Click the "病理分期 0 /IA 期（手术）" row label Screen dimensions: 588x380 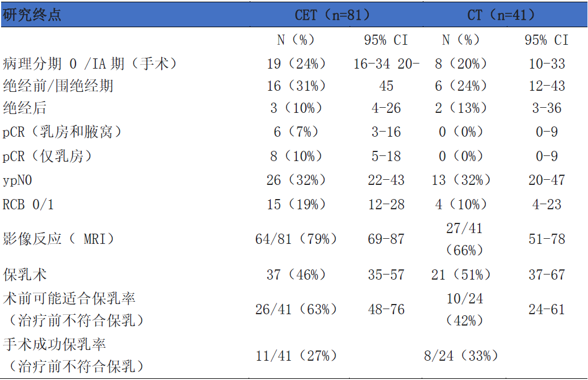(90, 64)
